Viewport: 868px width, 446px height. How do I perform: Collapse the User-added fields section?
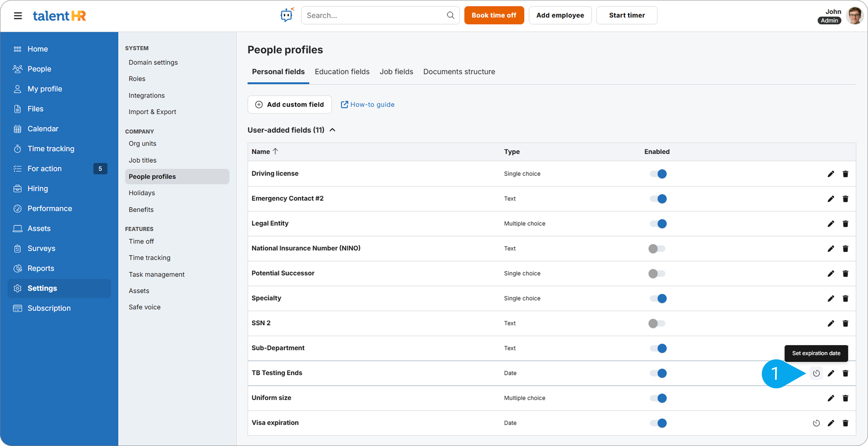(332, 130)
